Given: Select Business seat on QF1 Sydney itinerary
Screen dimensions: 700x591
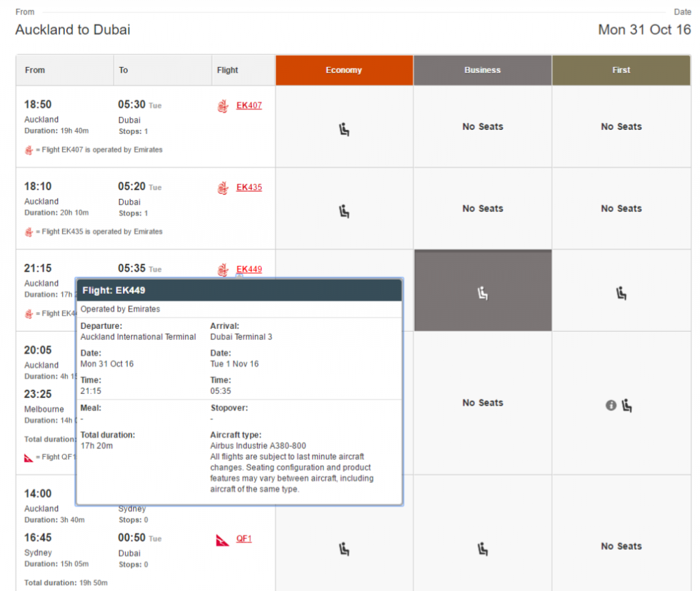Looking at the screenshot, I should pyautogui.click(x=483, y=549).
